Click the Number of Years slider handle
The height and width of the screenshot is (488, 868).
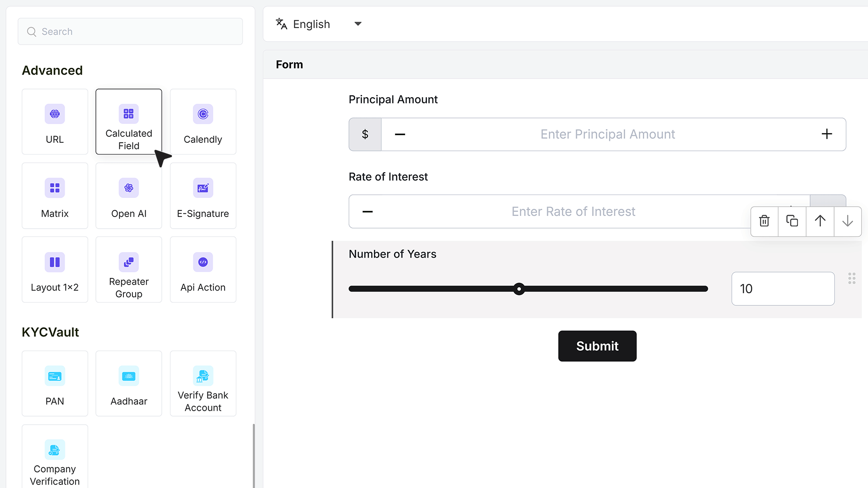[x=519, y=289]
